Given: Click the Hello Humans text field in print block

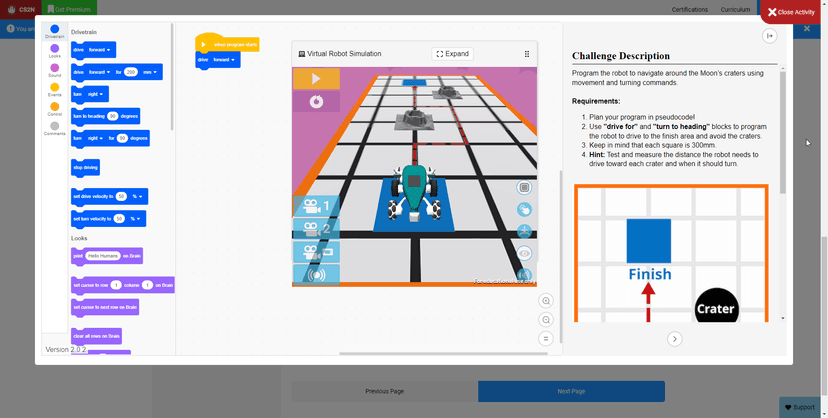Looking at the screenshot, I should (103, 255).
